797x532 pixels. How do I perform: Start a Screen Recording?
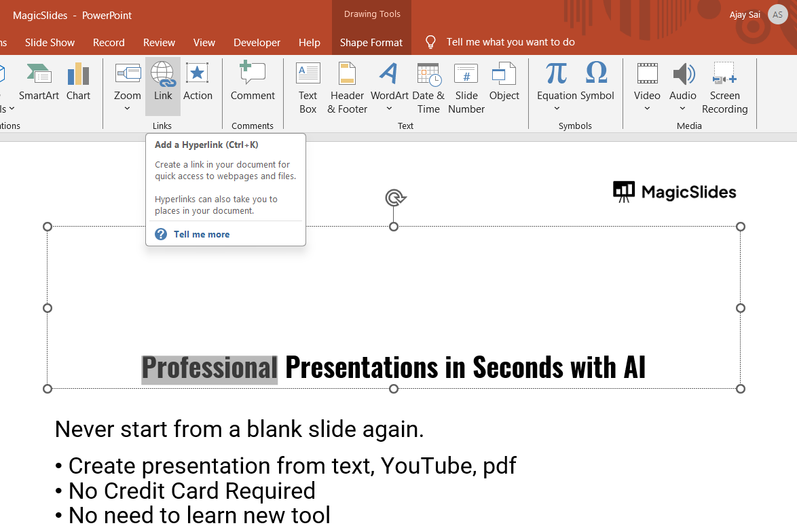pos(725,88)
